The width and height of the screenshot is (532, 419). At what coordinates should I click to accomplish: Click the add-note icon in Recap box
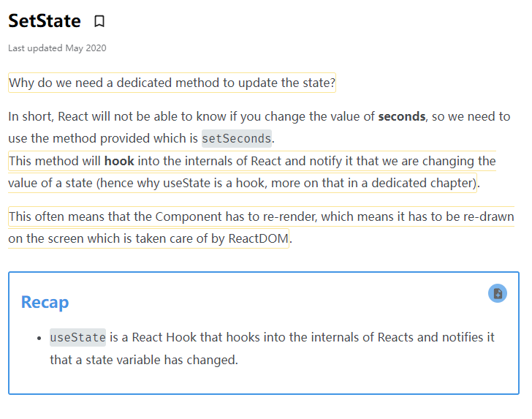click(x=498, y=293)
